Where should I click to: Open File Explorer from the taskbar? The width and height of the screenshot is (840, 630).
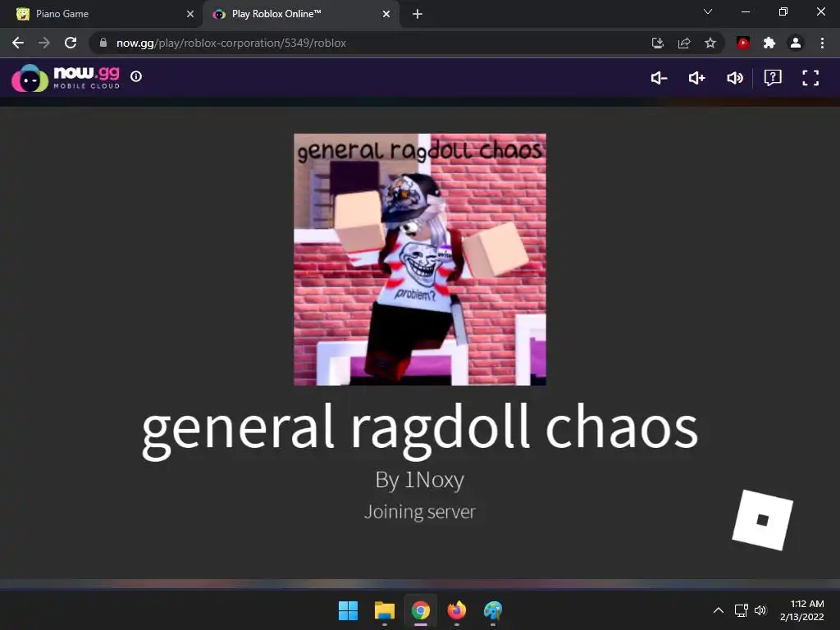pos(385,610)
